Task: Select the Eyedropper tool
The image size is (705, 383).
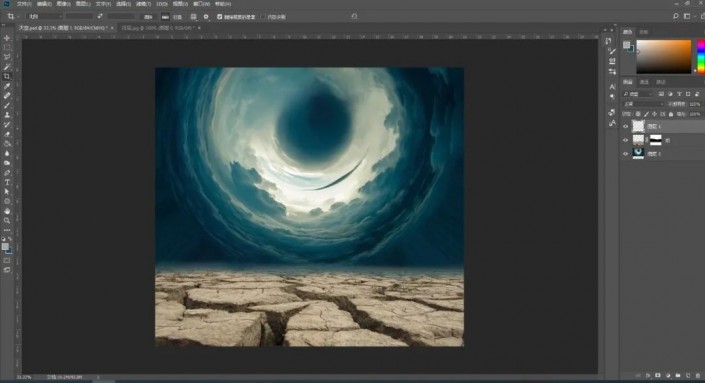Action: [x=7, y=86]
